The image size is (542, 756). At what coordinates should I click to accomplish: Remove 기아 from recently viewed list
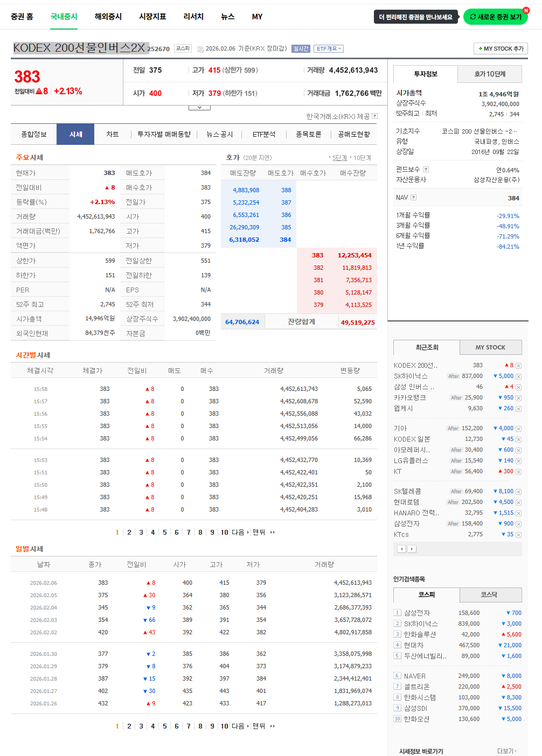(518, 429)
